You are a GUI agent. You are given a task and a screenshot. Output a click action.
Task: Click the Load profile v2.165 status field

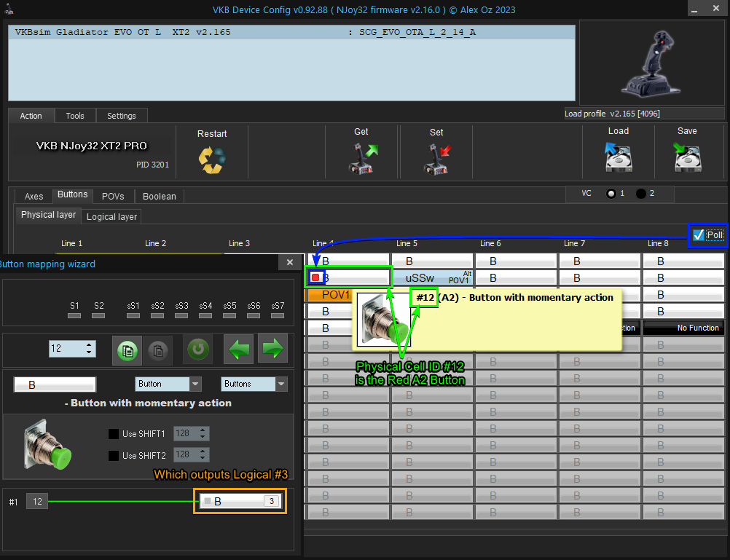644,114
